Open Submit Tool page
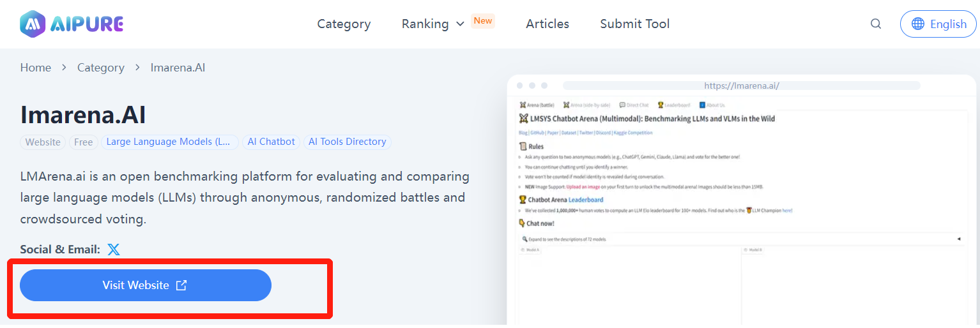The width and height of the screenshot is (980, 328). 635,24
